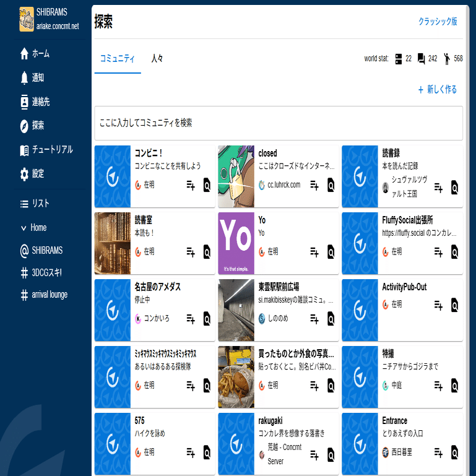The image size is (476, 476).
Task: Click the 西日暮里 domain label
Action: click(x=402, y=452)
